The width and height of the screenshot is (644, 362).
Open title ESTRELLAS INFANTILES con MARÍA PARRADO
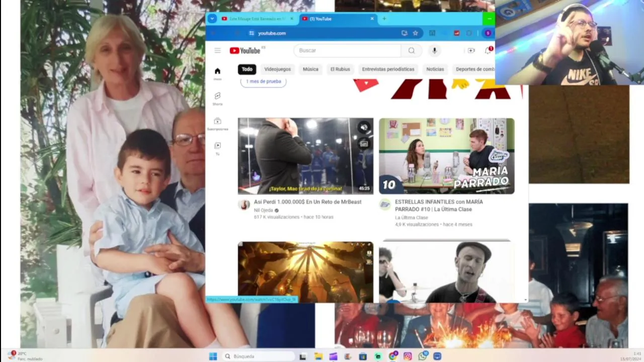pyautogui.click(x=439, y=206)
